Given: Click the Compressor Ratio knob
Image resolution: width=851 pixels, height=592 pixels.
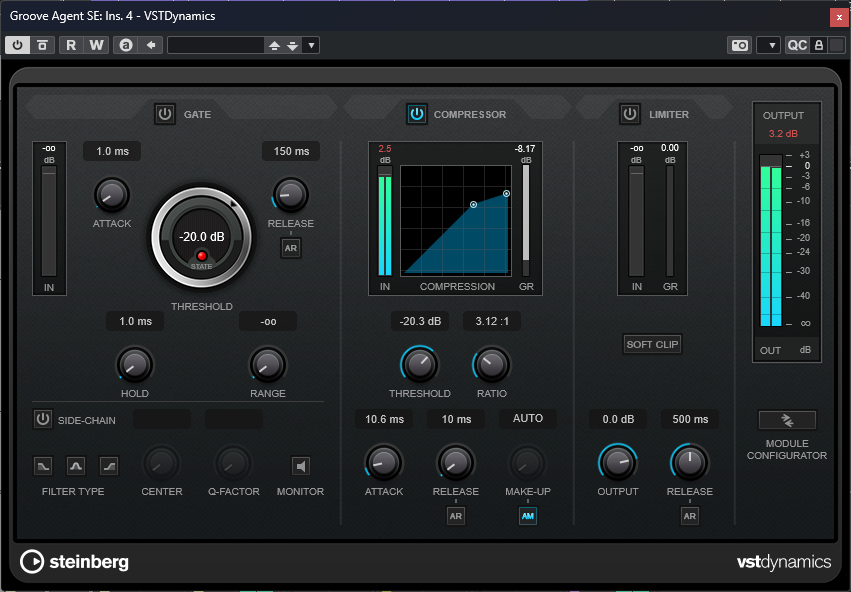Looking at the screenshot, I should 492,364.
